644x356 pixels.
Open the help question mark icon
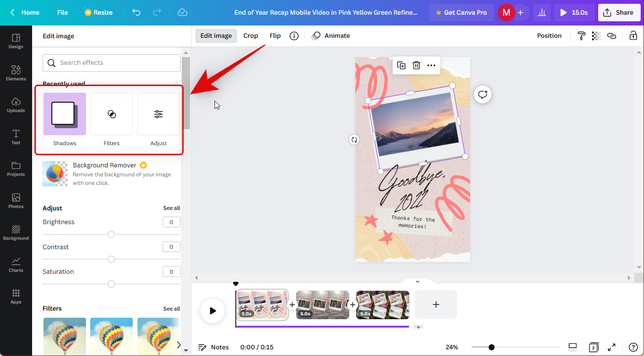633,347
